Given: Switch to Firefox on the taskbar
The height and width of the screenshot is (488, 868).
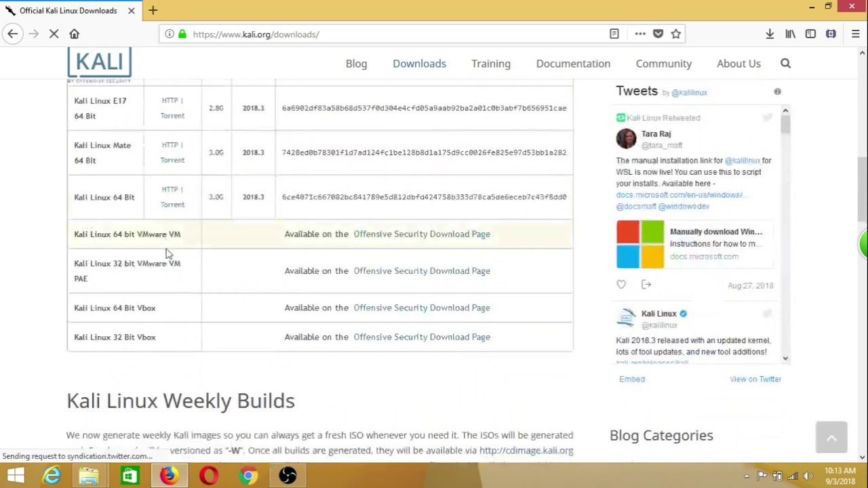Looking at the screenshot, I should pos(169,476).
